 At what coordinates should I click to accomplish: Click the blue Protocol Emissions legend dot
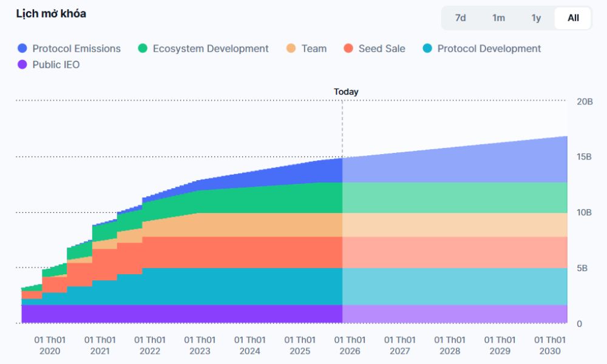tap(22, 49)
